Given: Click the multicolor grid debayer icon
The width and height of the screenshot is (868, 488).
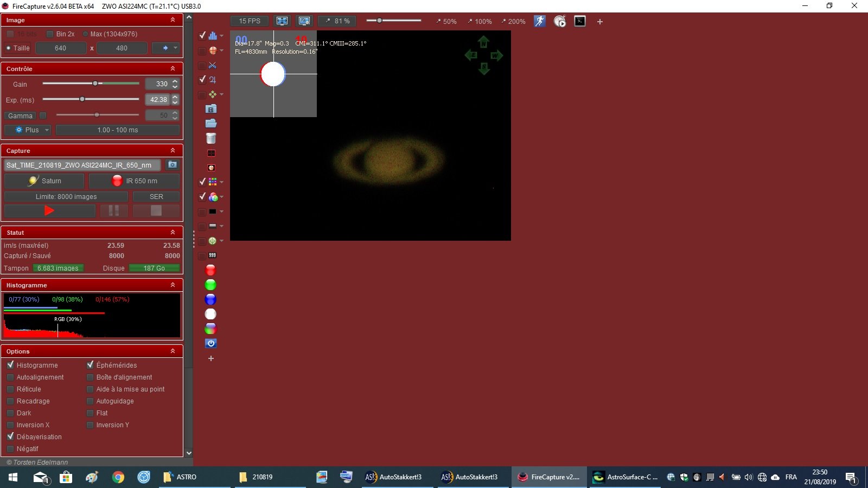Looking at the screenshot, I should coord(213,182).
